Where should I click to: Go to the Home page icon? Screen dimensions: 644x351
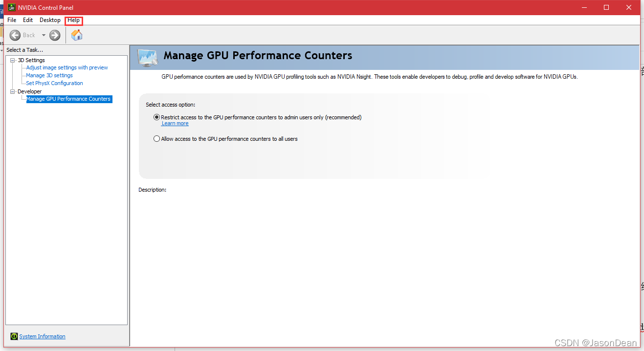(77, 35)
